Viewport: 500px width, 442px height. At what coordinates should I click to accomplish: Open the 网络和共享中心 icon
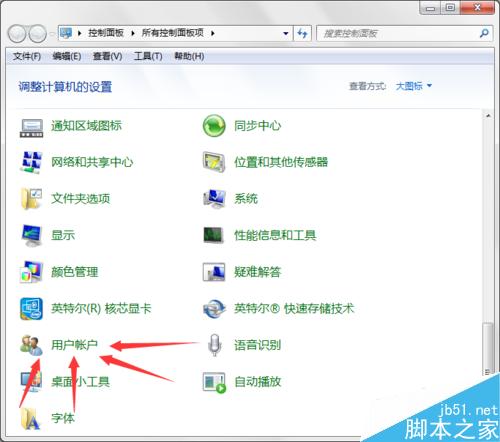(31, 162)
